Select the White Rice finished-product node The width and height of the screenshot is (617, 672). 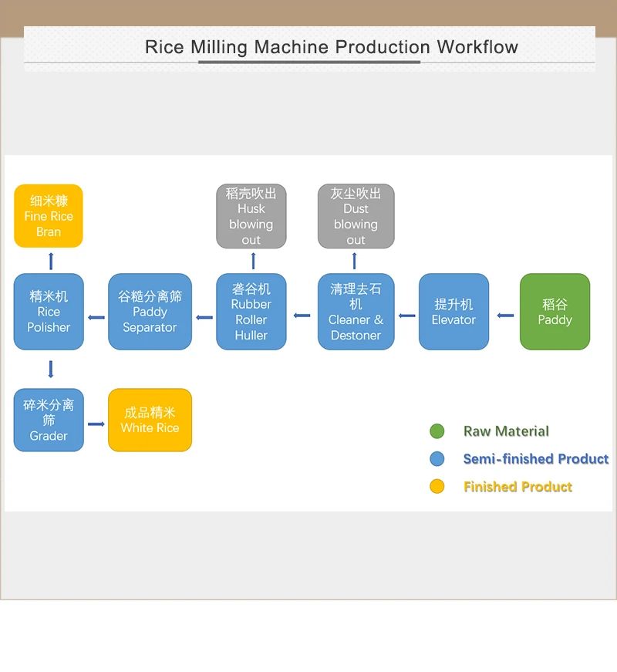(150, 420)
